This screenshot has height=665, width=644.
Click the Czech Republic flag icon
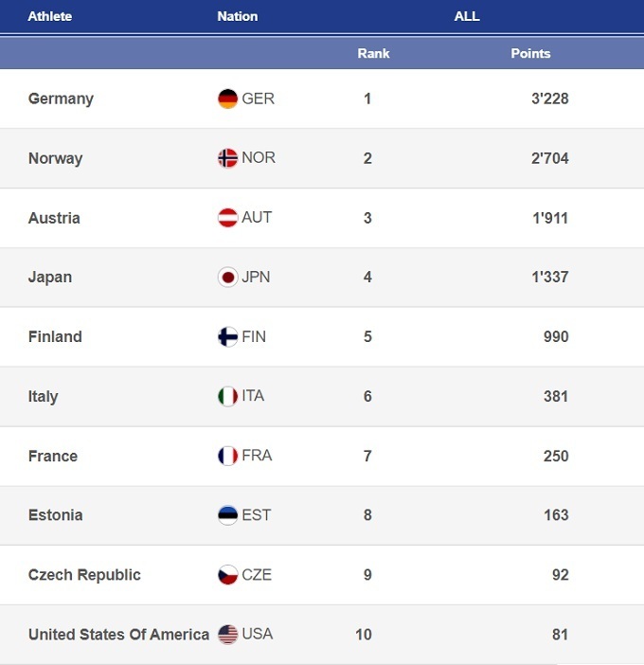(227, 575)
